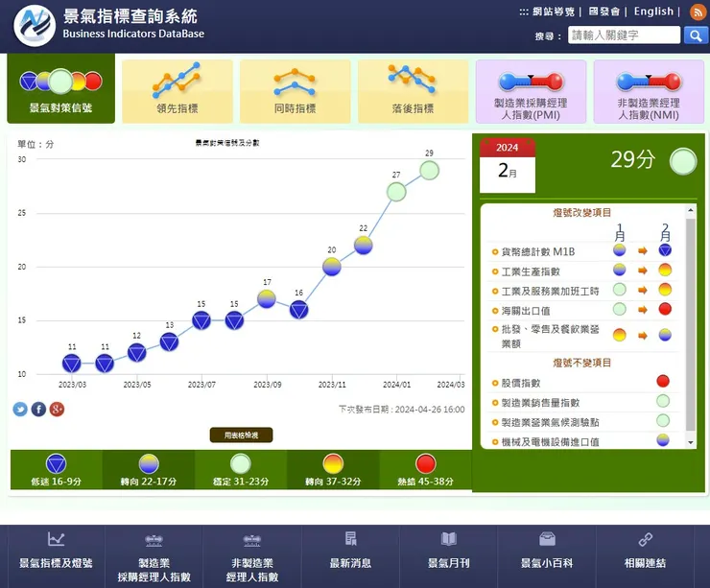Share chart on Facebook
Image resolution: width=710 pixels, height=588 pixels.
coord(38,410)
